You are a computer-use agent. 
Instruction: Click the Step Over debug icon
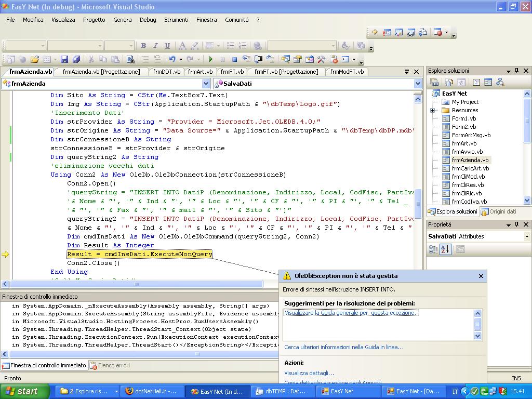click(x=259, y=59)
